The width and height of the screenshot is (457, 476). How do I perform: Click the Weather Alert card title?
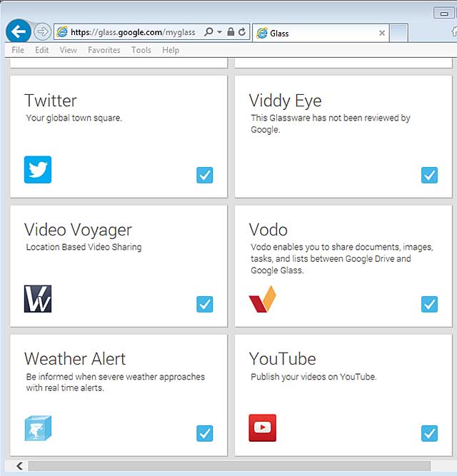point(75,359)
